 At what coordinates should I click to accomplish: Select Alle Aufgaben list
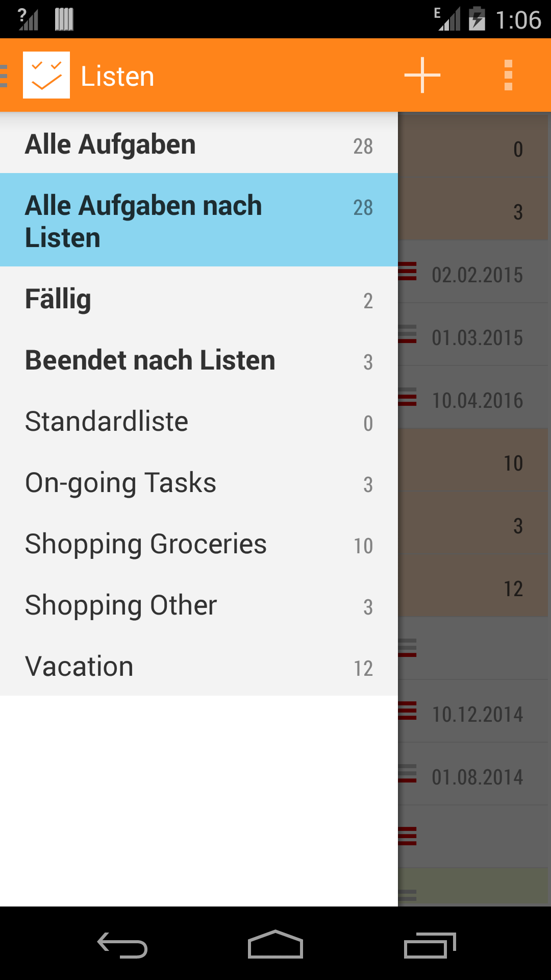point(199,143)
